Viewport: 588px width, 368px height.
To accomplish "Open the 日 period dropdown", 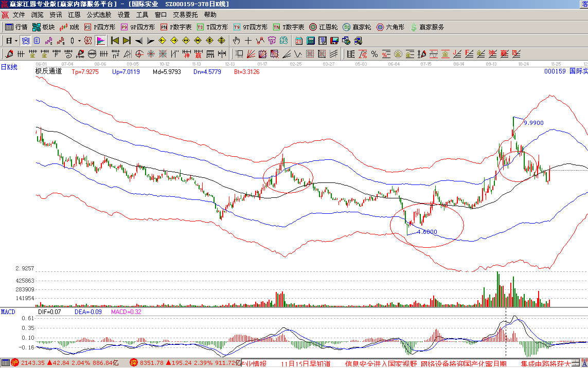I will (11, 41).
